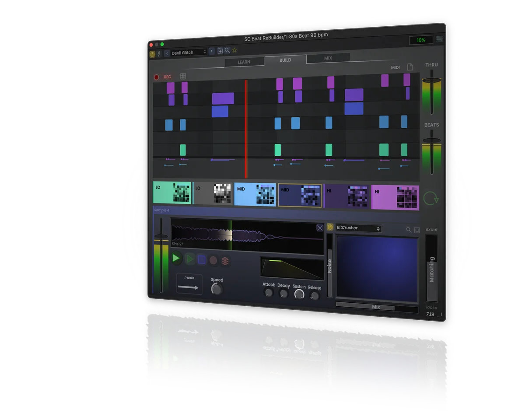Open the hamburger menu in top corner
The width and height of the screenshot is (525, 420).
tap(439, 39)
